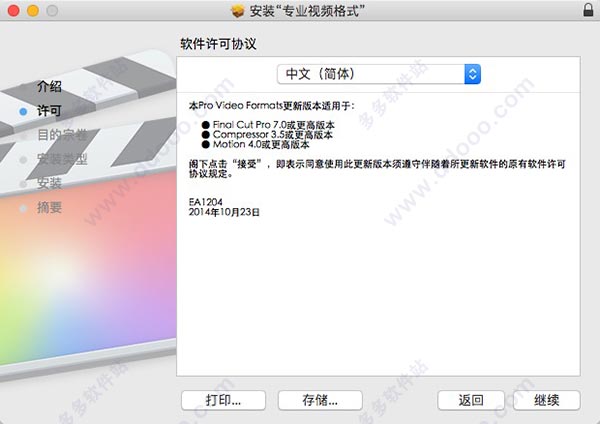The image size is (600, 424).
Task: Click the 继续 (Continue) button
Action: [x=546, y=400]
